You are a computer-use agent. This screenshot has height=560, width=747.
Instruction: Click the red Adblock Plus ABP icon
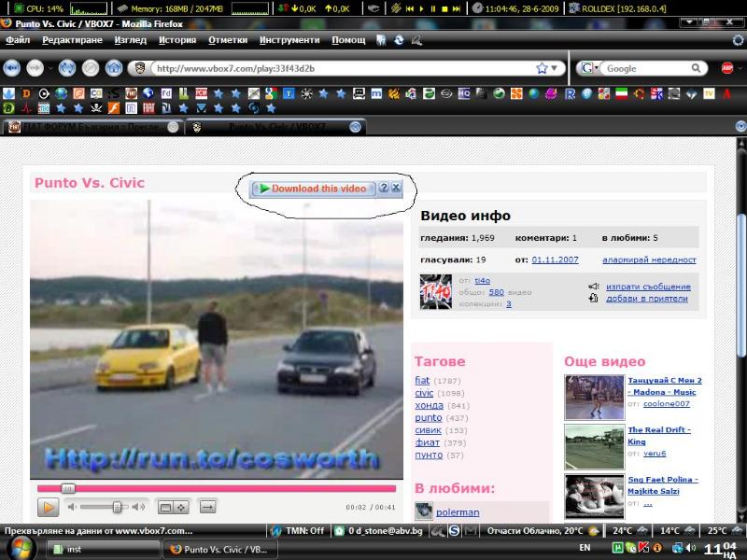click(x=727, y=68)
